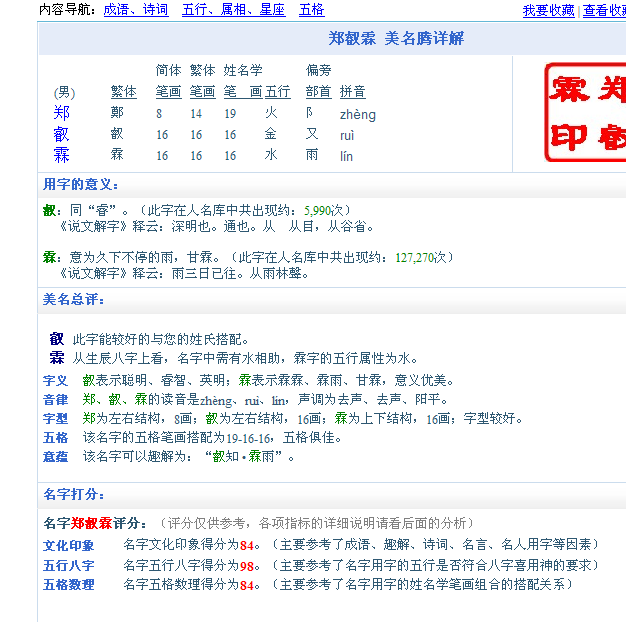
Task: Click the stroke count 19 for 郑
Action: point(230,114)
